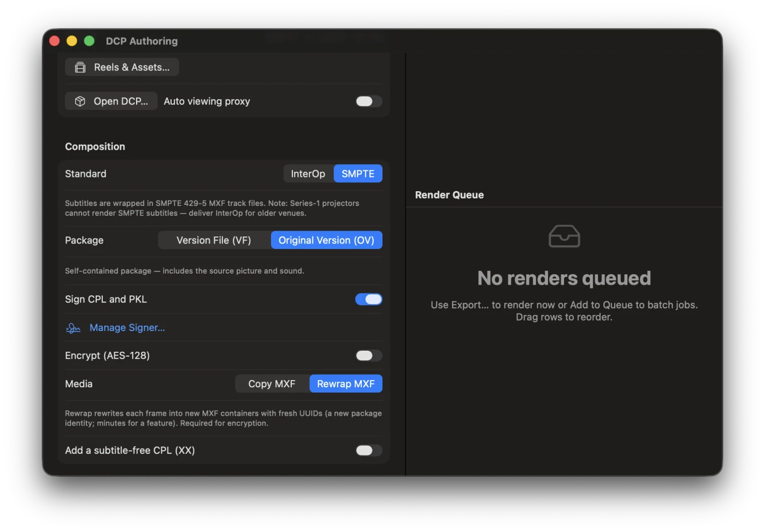Zoom the window with the green button
This screenshot has width=765, height=532.
(x=89, y=41)
